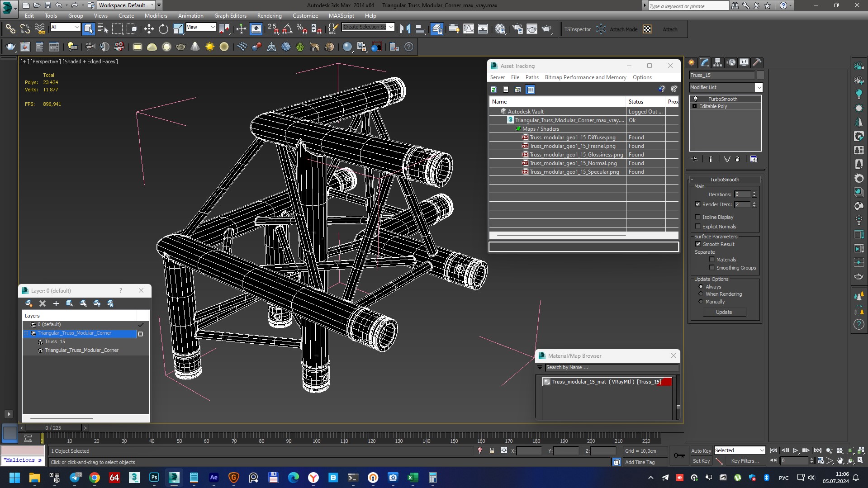The height and width of the screenshot is (488, 868).
Task: Click the Set Key button
Action: pos(701,461)
